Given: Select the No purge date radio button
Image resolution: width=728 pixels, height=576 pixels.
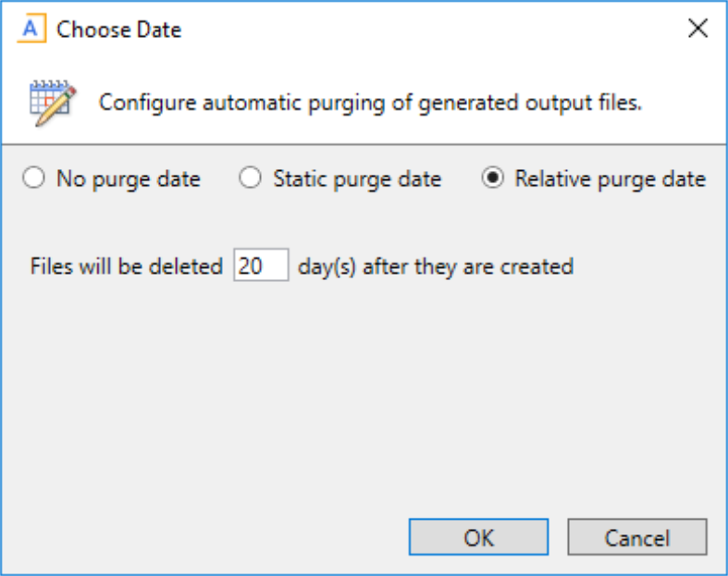Looking at the screenshot, I should click(x=33, y=179).
